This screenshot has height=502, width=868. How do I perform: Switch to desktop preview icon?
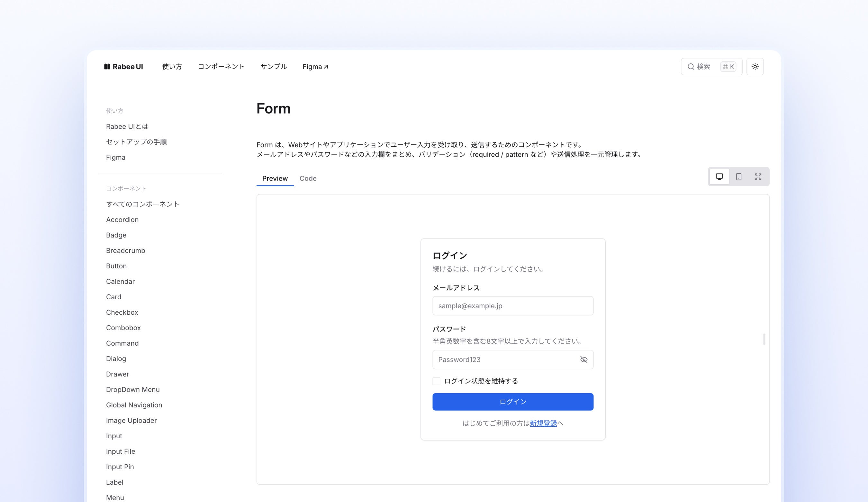point(719,177)
